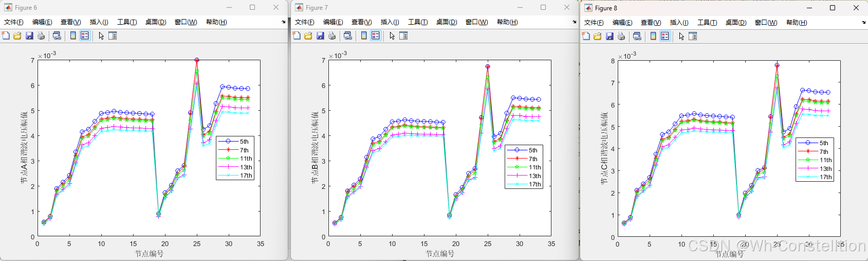Save Figure 8 using the floppy disk icon

point(610,36)
